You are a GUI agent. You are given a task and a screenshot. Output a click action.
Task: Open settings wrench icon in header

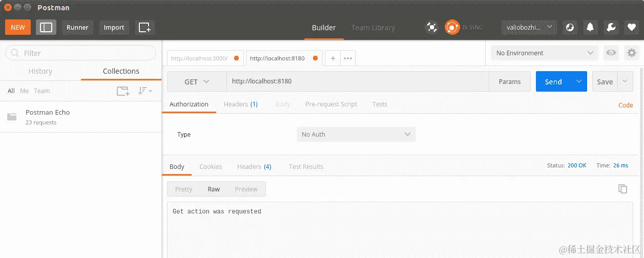[611, 27]
